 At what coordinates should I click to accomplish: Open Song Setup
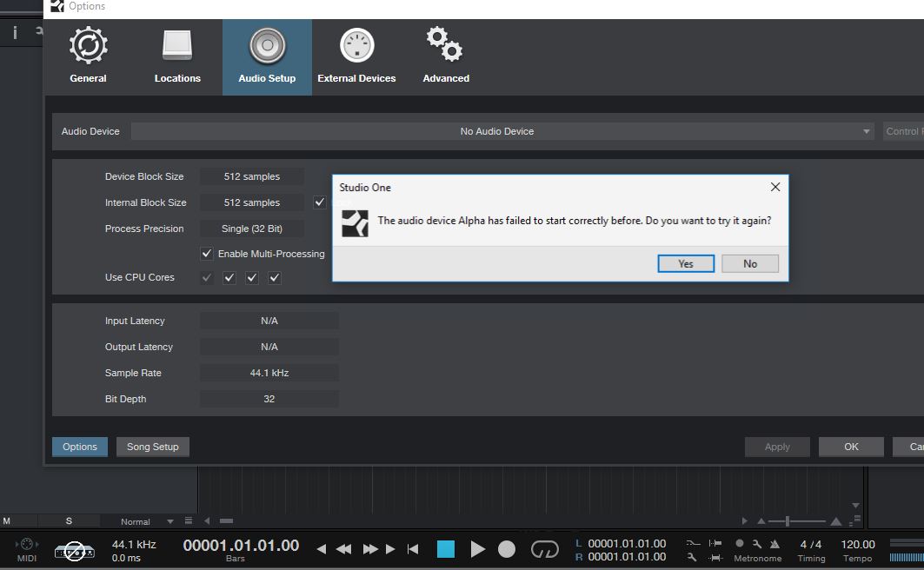(x=153, y=447)
